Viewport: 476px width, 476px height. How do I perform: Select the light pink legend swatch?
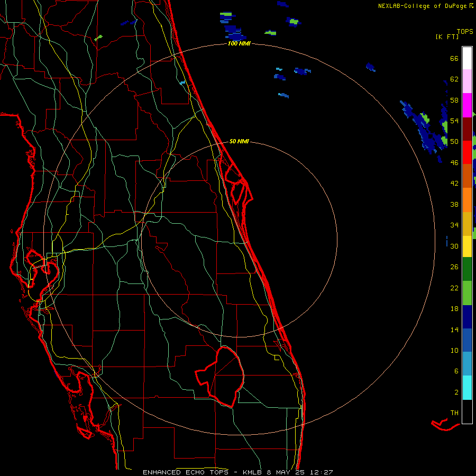pos(467,81)
